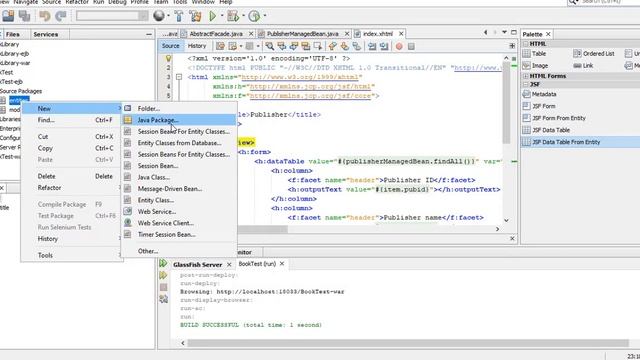Click the Toggle Bookmark editor icon

(x=356, y=46)
